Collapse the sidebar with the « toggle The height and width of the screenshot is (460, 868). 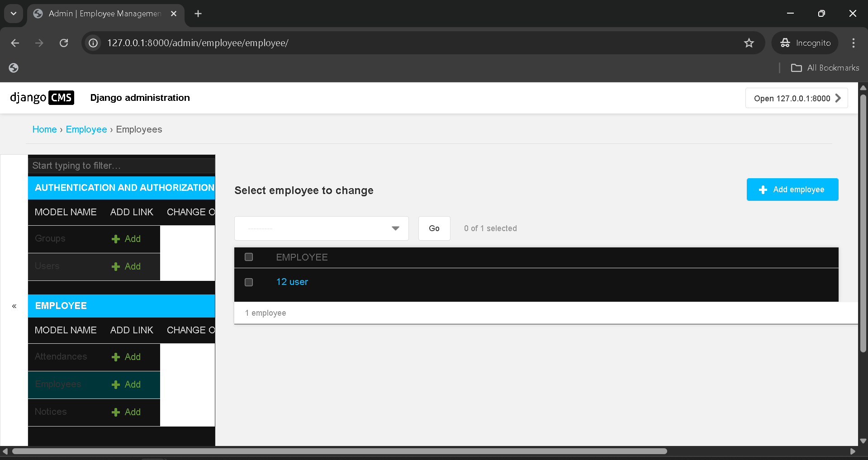14,306
